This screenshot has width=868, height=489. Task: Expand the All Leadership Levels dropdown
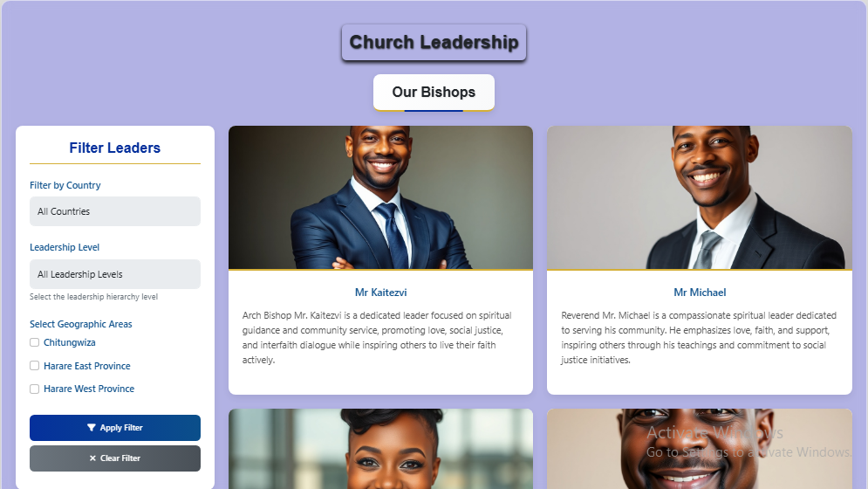click(114, 274)
